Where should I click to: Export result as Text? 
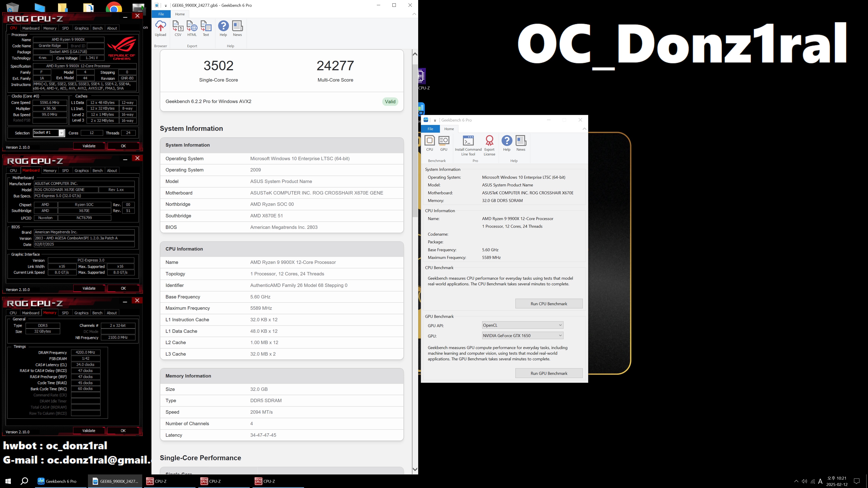click(x=206, y=29)
